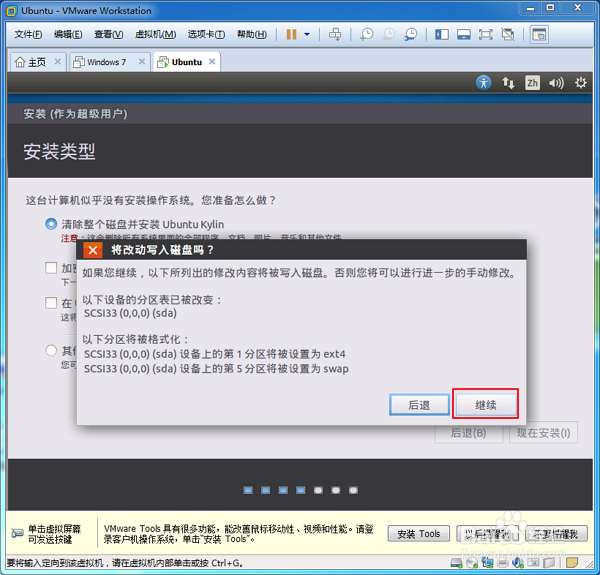Open the Zh input method indicator
Screen dimensions: 600x575
pyautogui.click(x=532, y=83)
